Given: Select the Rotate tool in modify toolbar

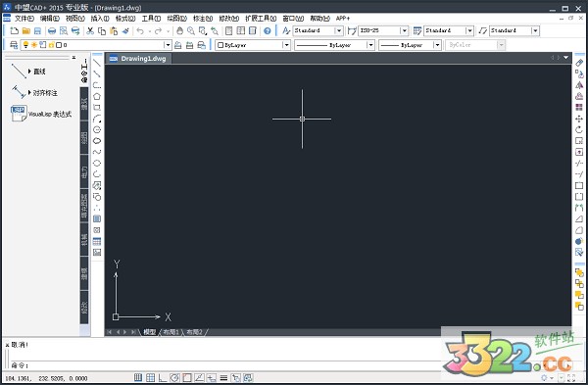Looking at the screenshot, I should 579,129.
